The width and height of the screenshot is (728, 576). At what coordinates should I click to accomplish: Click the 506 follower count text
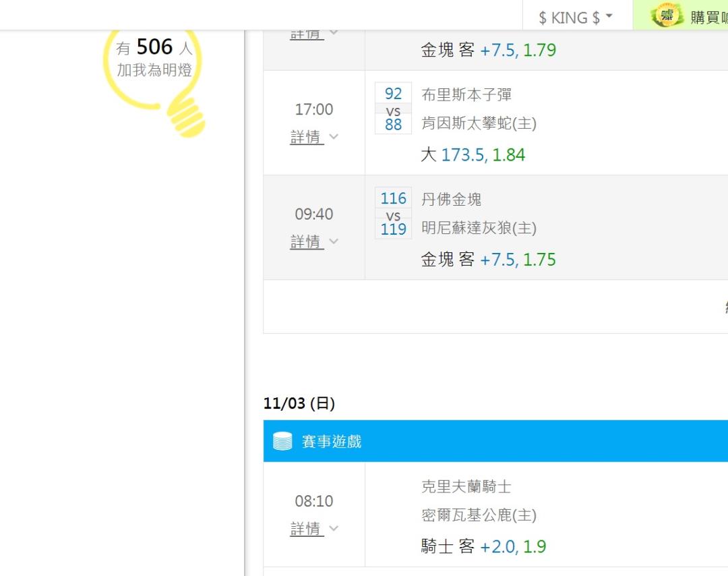click(154, 47)
